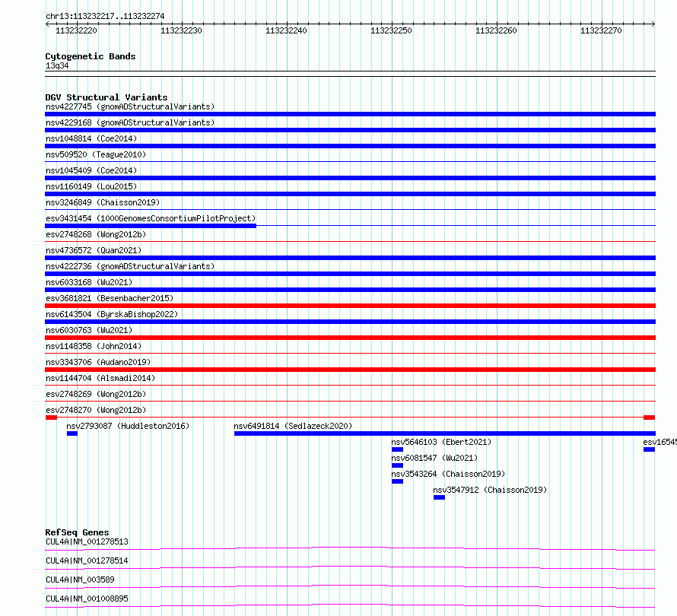Open nsv6491814 (Sedlazeck2020) variant
Image resolution: width=677 pixels, height=616 pixels.
[x=293, y=426]
